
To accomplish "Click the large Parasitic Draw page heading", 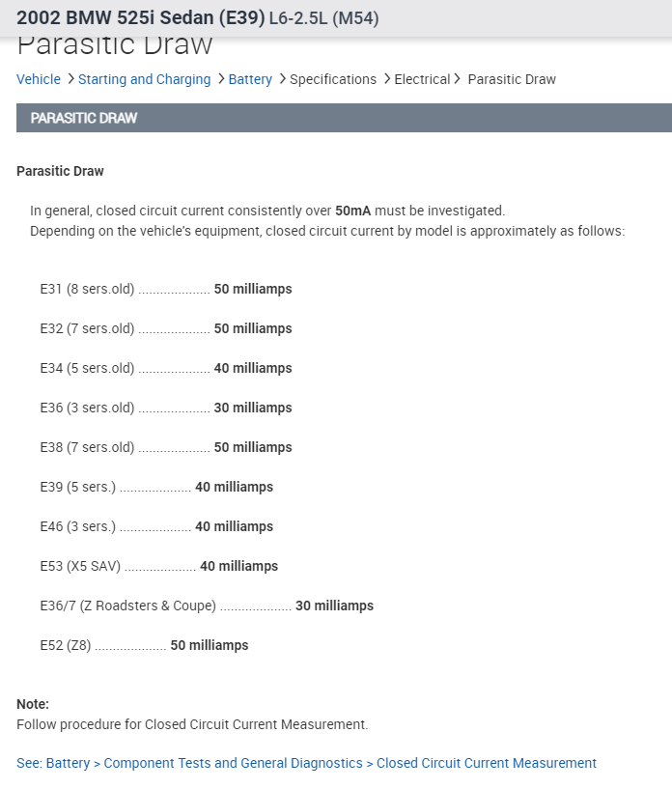I will (115, 45).
